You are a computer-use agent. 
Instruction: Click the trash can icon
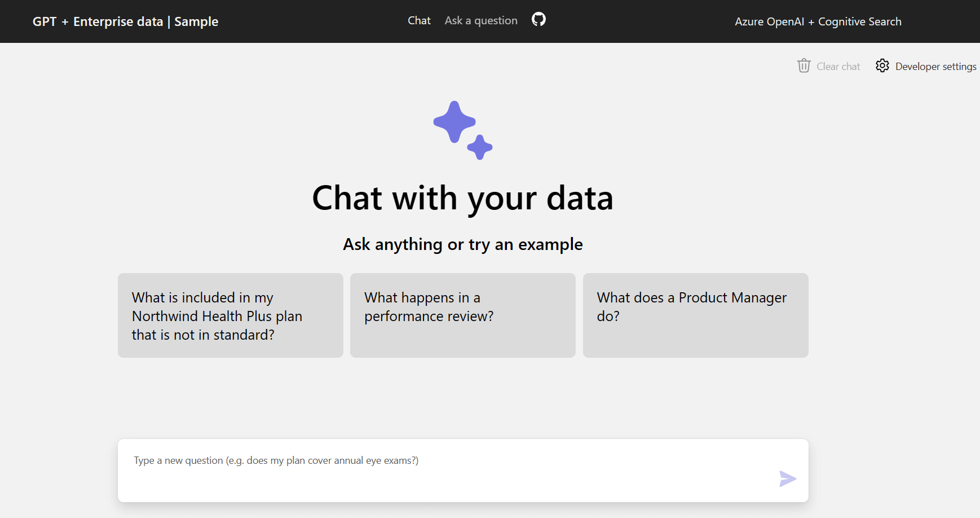pos(804,66)
